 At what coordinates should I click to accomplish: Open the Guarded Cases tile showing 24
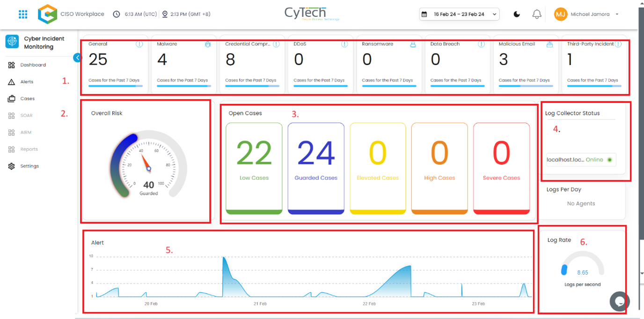tap(316, 169)
